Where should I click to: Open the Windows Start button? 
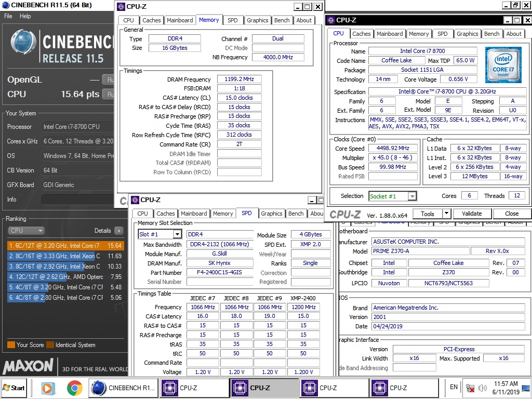click(x=14, y=388)
